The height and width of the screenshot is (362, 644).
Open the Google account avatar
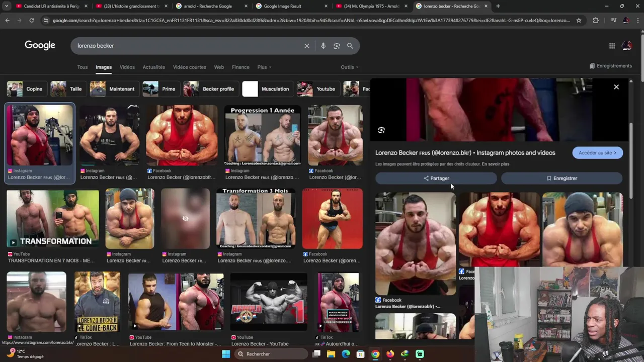[x=627, y=46]
